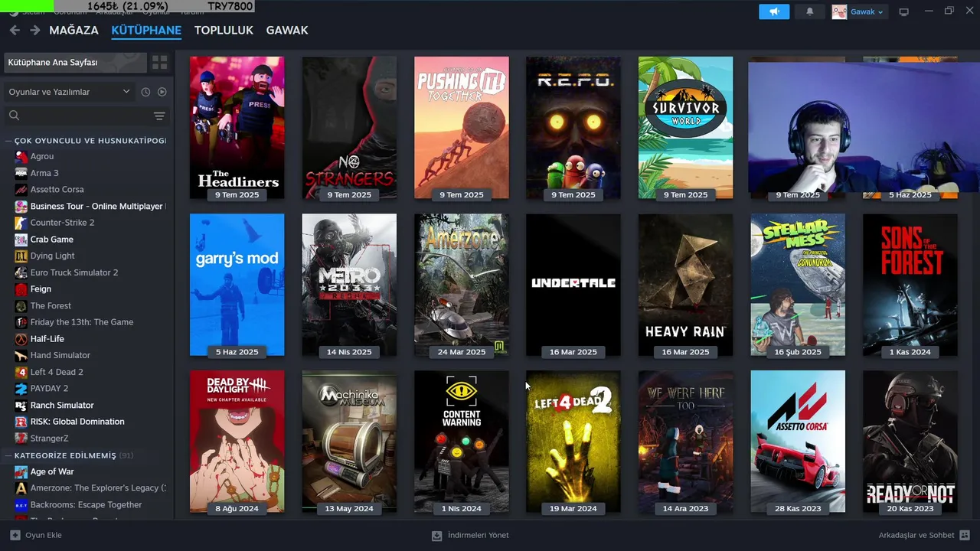Open the notifications bell
Viewport: 980px width, 551px height.
tap(810, 11)
